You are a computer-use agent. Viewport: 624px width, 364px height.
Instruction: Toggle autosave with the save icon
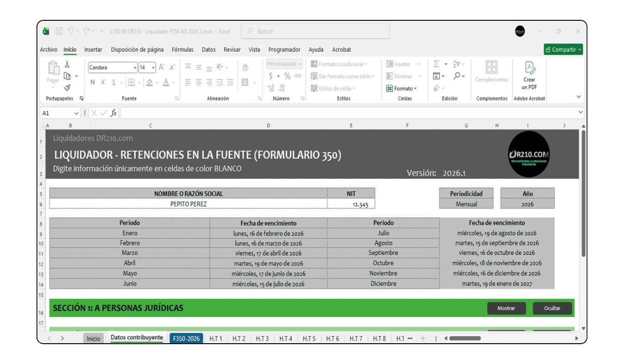[59, 31]
